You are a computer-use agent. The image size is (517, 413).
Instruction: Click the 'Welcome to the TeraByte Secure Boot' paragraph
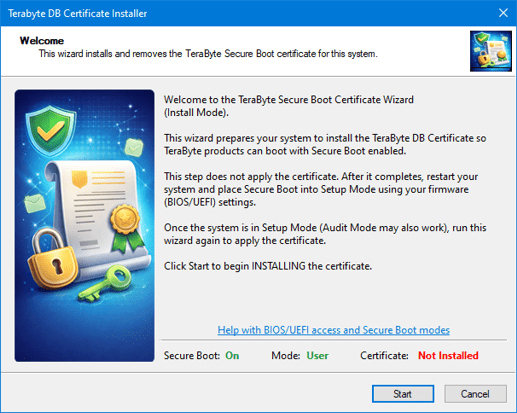(x=289, y=106)
